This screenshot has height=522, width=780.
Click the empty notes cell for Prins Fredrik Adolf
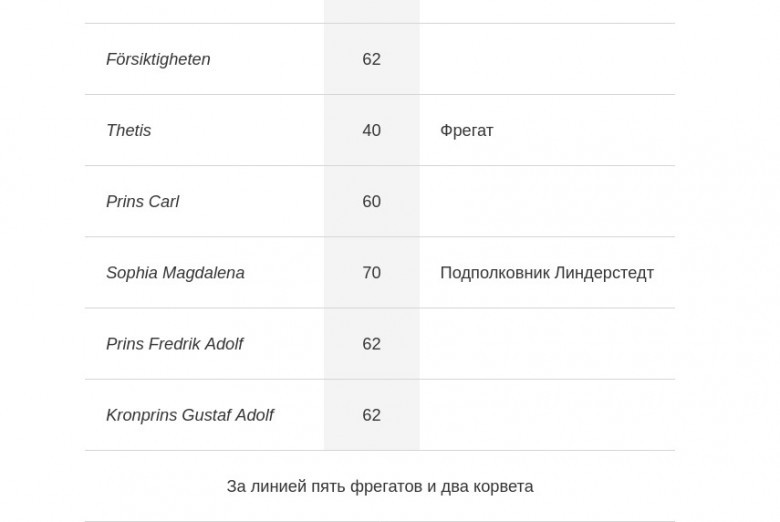pyautogui.click(x=547, y=344)
